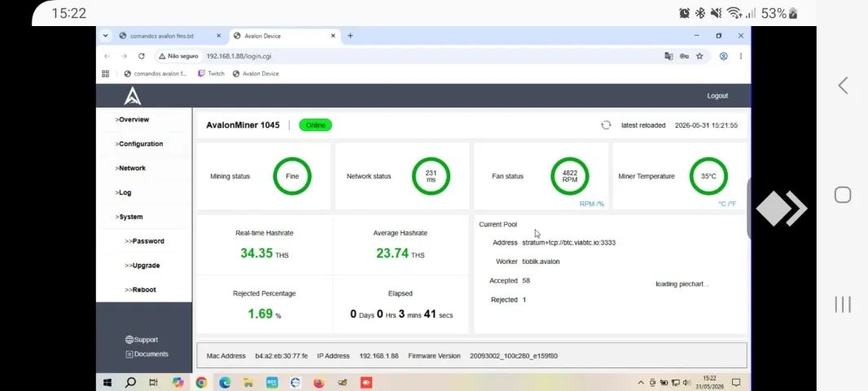Open Firefox from the taskbar
Screen dimensions: 868x391
pos(319,382)
